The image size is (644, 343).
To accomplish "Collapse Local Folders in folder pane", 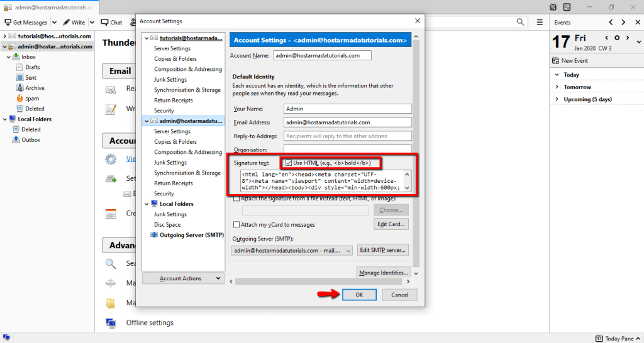I will click(x=4, y=119).
